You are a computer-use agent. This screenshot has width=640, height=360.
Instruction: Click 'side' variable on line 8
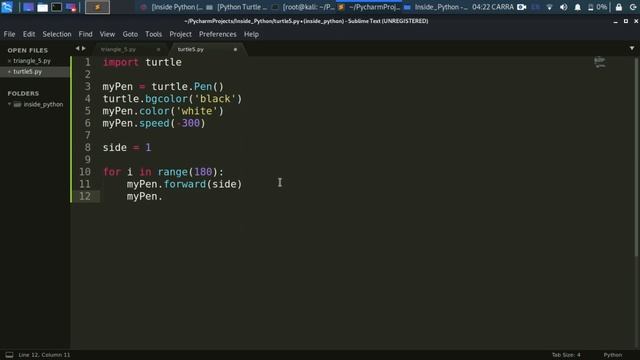point(115,147)
